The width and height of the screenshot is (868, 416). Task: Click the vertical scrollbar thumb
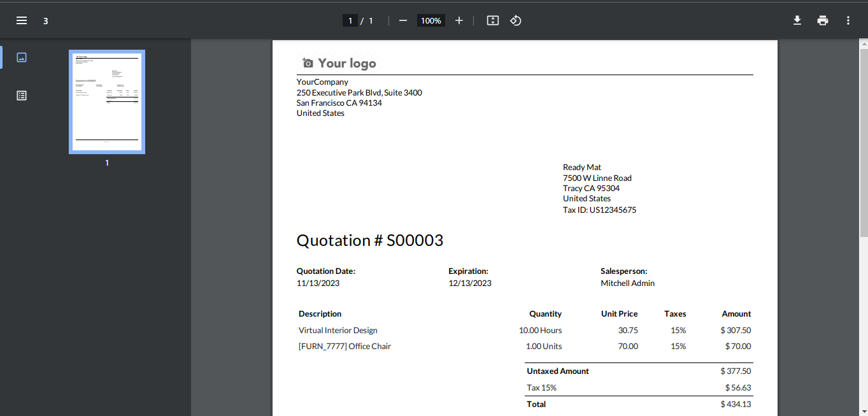click(864, 140)
